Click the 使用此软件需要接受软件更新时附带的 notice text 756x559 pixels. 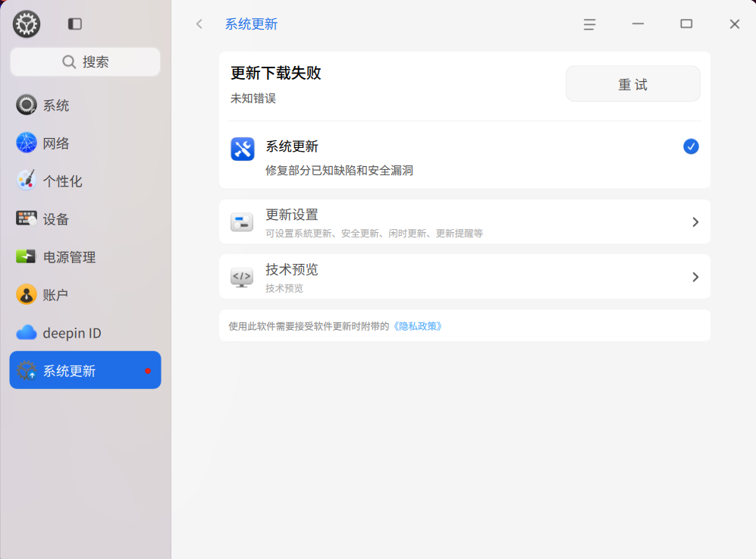click(x=309, y=326)
